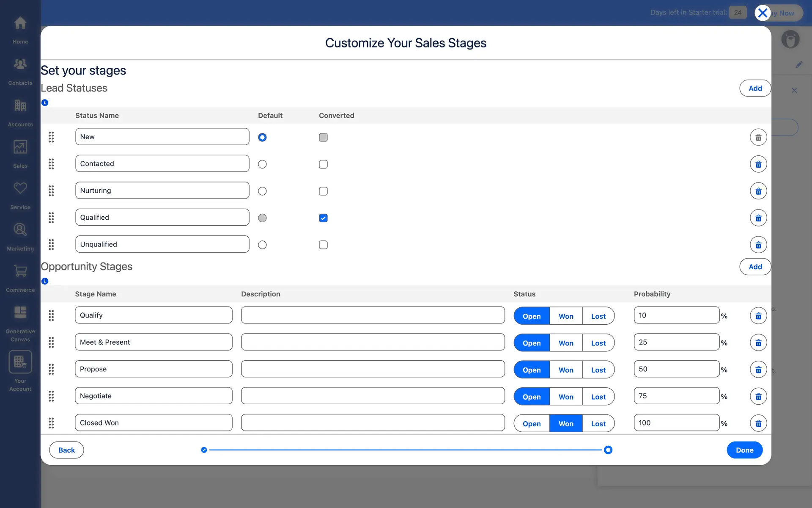Uncheck Converted for Qualified status
The height and width of the screenshot is (508, 812).
pyautogui.click(x=323, y=218)
